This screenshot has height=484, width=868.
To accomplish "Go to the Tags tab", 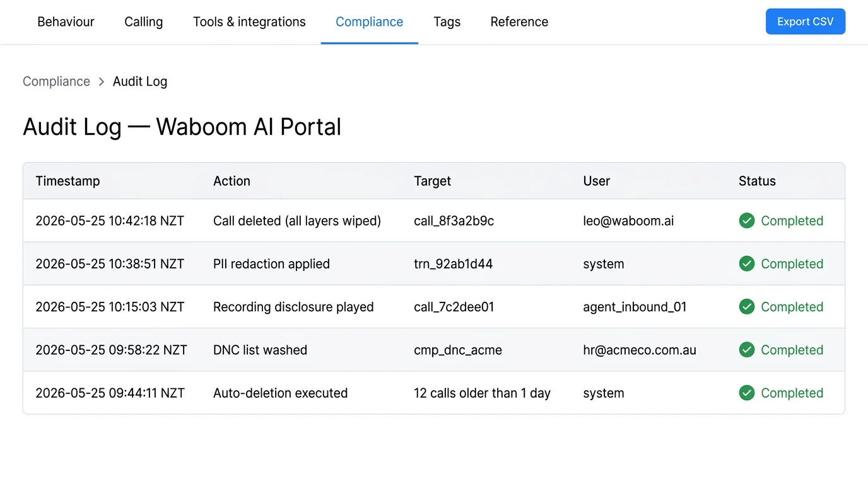I will click(447, 22).
